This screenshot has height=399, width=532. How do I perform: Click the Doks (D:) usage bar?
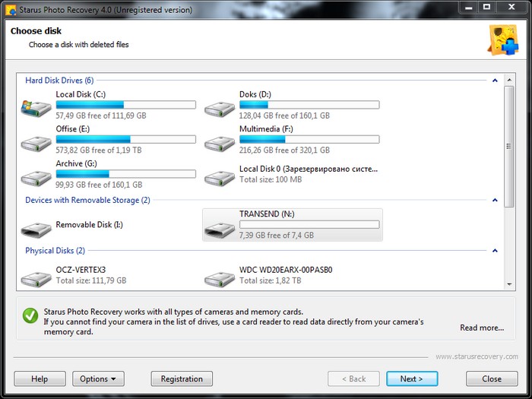pos(309,105)
